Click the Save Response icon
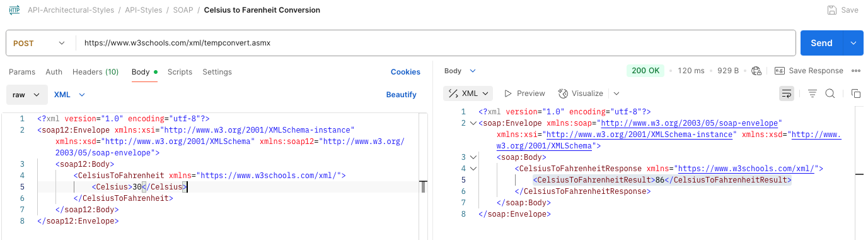Image resolution: width=868 pixels, height=240 pixels. click(x=780, y=71)
